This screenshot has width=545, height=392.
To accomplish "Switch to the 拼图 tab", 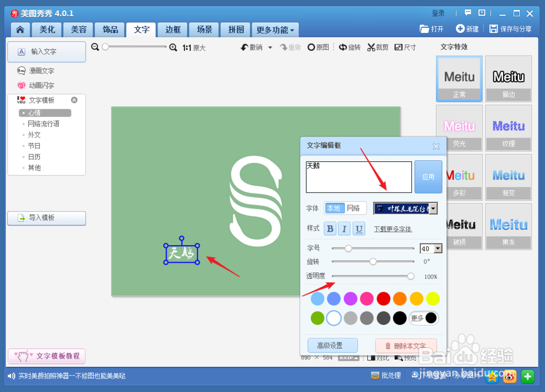I will tap(235, 29).
